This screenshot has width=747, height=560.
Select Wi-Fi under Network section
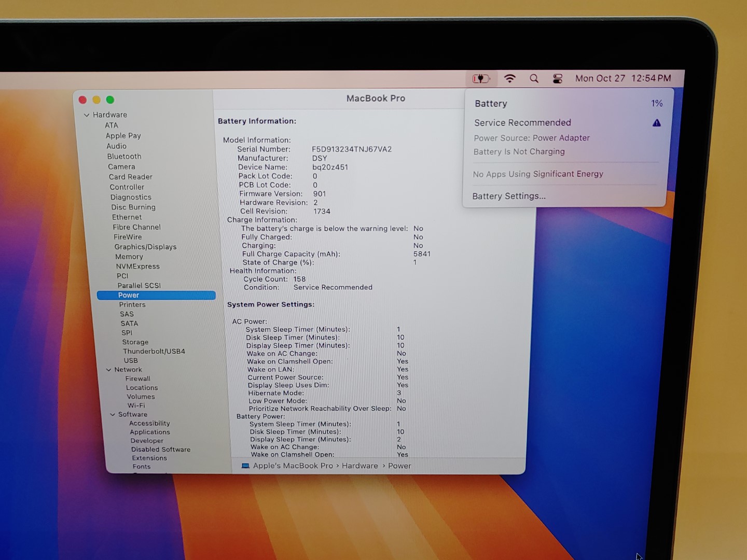pyautogui.click(x=136, y=405)
